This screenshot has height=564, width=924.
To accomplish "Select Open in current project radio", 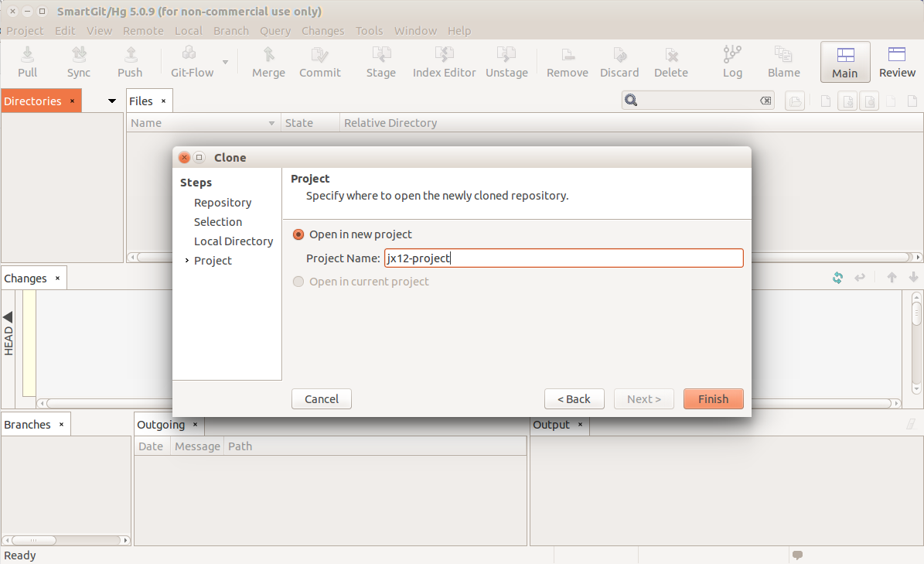I will point(298,282).
